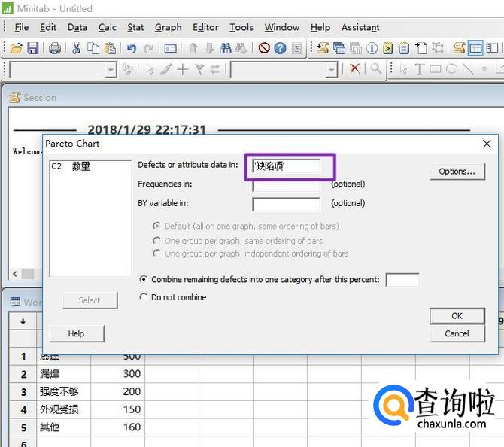Click worksheet cell with value 150
The image size is (504, 447).
point(117,409)
